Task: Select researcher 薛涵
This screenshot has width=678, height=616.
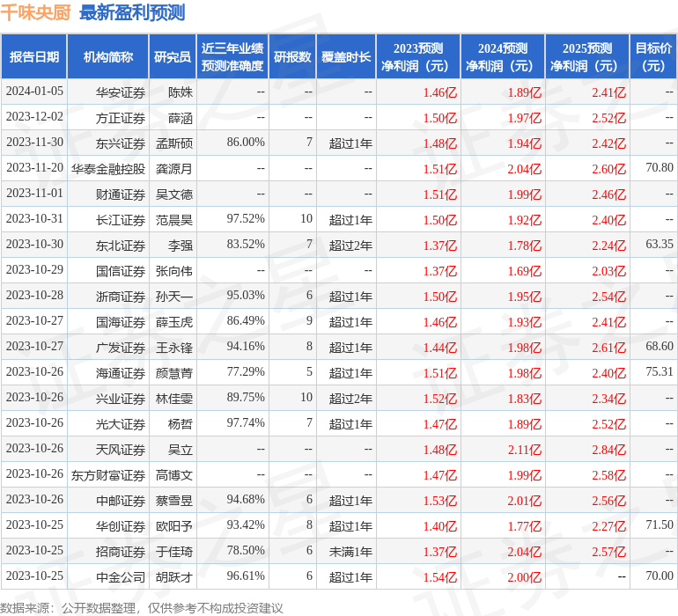Action: 181,118
